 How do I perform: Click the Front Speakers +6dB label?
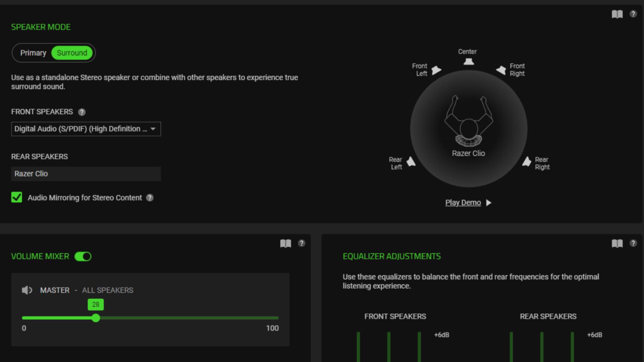(x=441, y=335)
